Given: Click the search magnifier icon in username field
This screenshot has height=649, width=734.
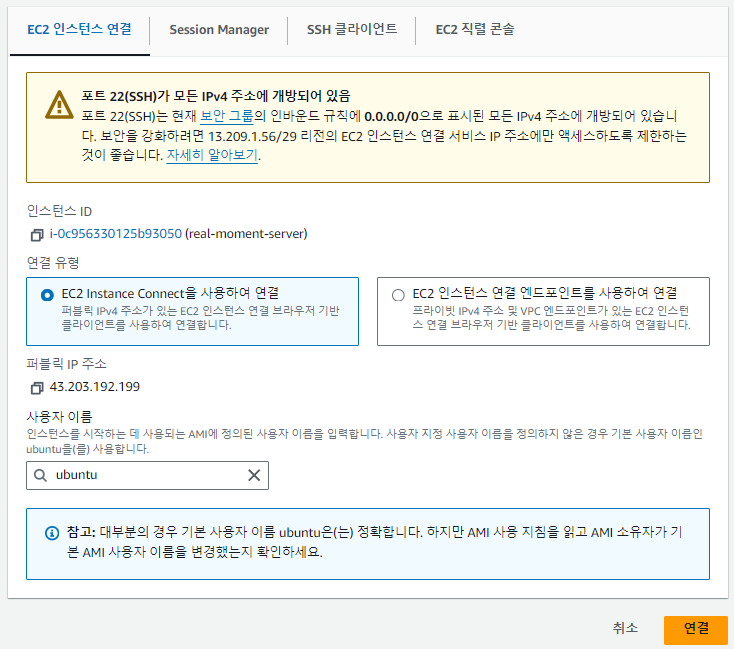Looking at the screenshot, I should click(41, 475).
